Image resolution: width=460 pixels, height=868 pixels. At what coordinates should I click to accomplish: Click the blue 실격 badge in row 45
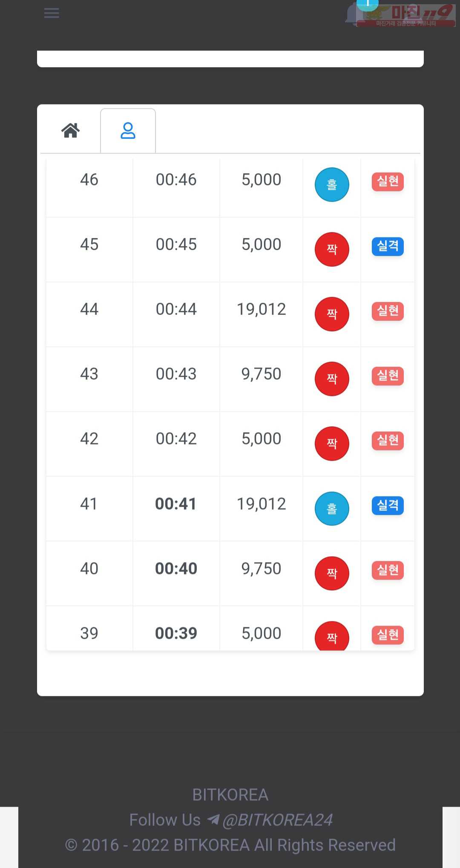click(388, 246)
